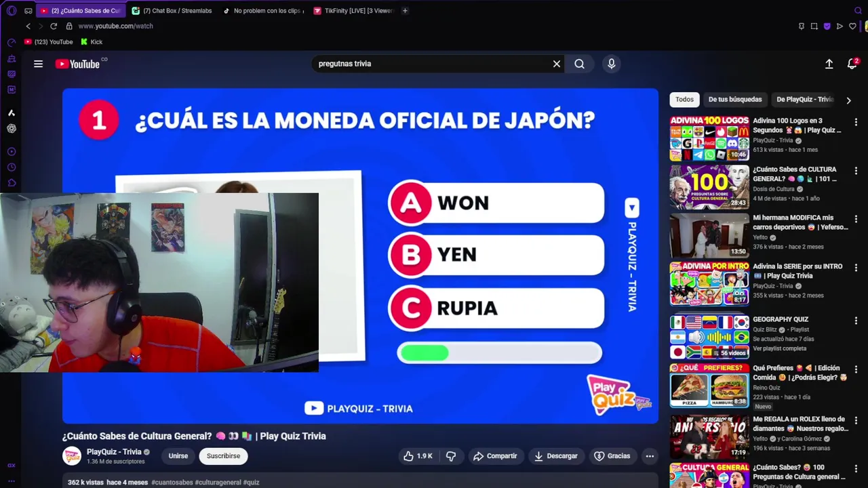Screen dimensions: 868x488
Task: Open the ad blocker shield icon
Action: (827, 26)
